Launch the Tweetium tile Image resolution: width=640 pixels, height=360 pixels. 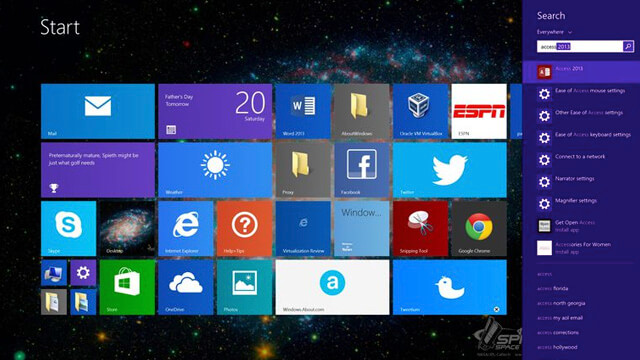point(450,287)
